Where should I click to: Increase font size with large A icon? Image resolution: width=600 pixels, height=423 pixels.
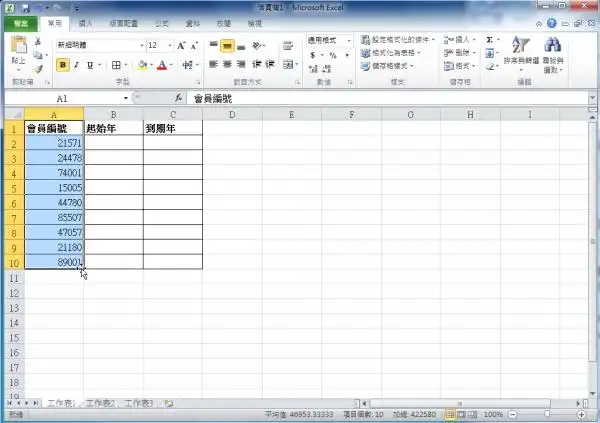click(x=181, y=46)
